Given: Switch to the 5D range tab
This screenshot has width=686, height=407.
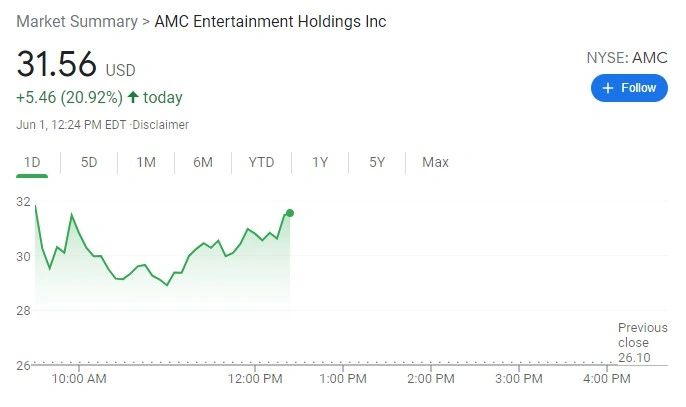Looking at the screenshot, I should (89, 162).
